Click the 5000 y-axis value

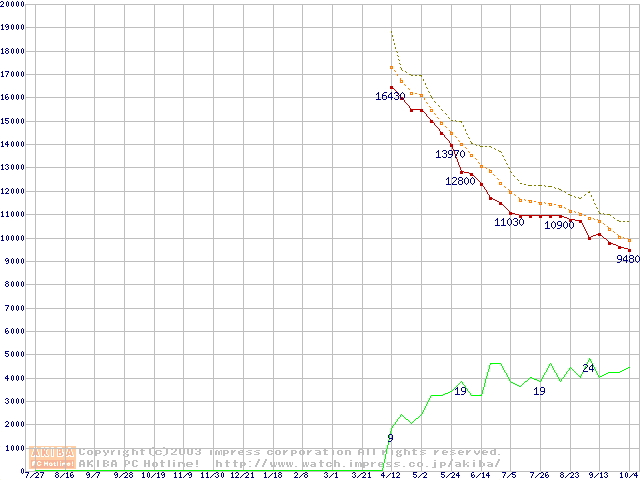pos(15,355)
